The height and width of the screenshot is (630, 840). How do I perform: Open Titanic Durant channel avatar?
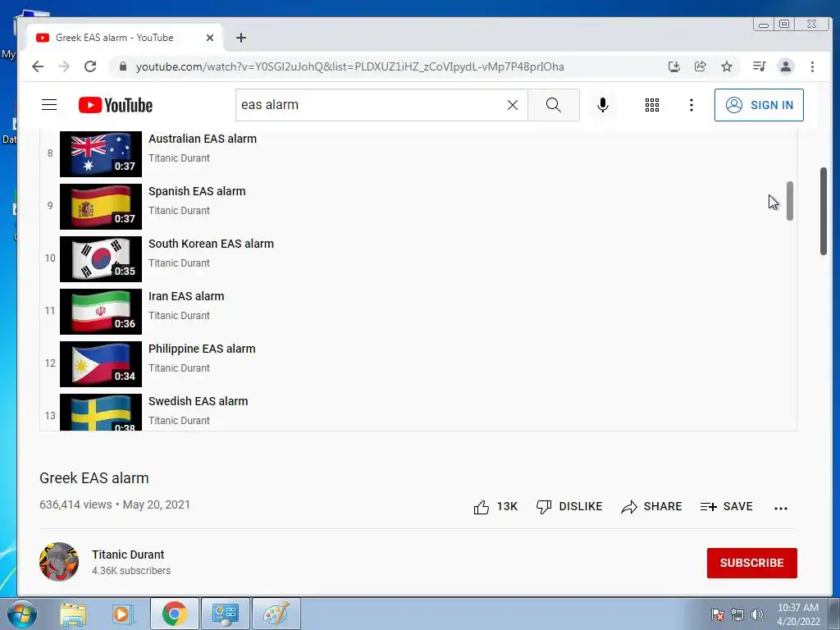pyautogui.click(x=59, y=562)
